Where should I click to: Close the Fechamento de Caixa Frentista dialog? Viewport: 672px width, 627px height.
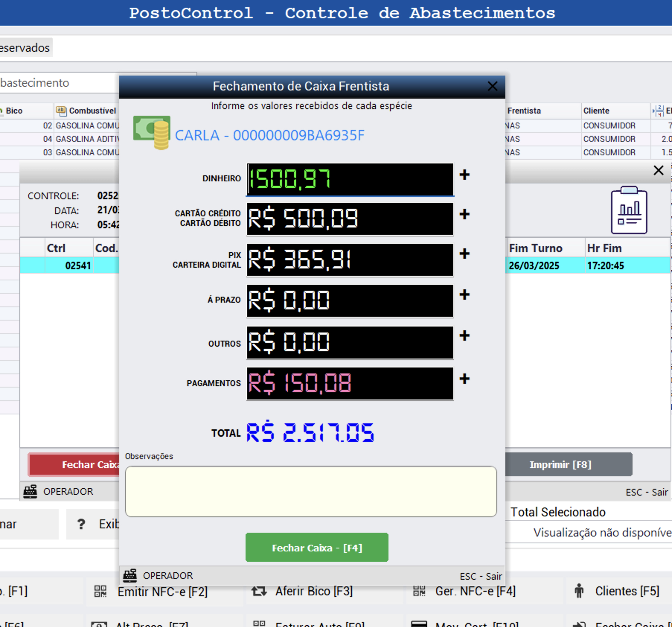tap(492, 86)
